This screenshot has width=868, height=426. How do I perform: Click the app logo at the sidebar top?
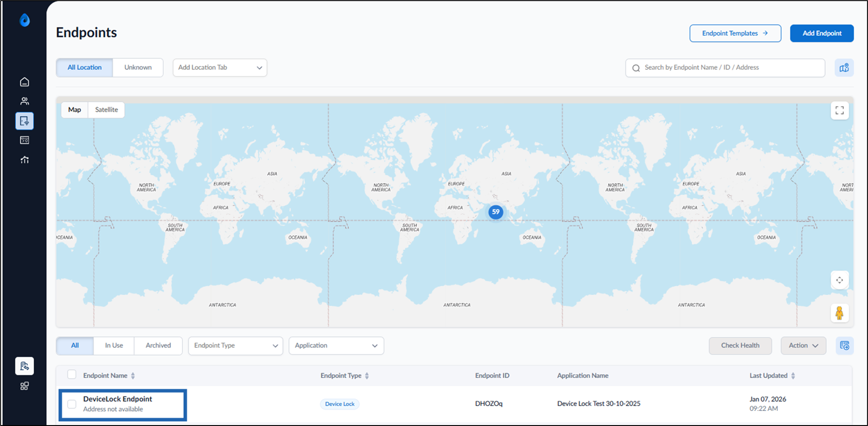click(25, 20)
